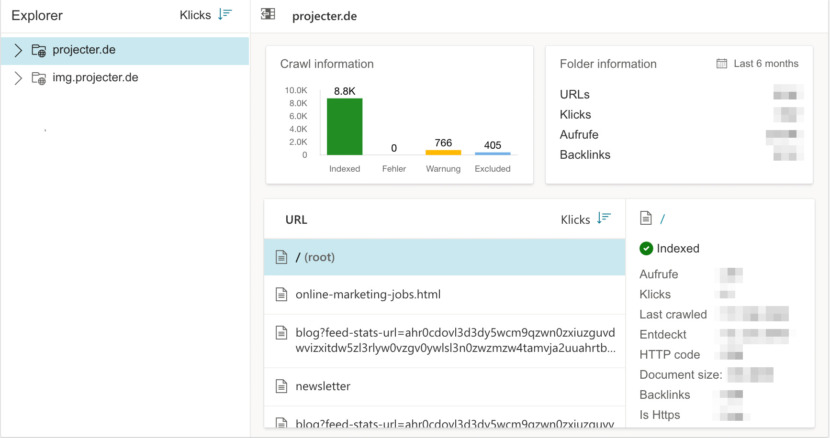Click the yellow Warnung bar in the chart
The image size is (830, 438).
pos(443,153)
